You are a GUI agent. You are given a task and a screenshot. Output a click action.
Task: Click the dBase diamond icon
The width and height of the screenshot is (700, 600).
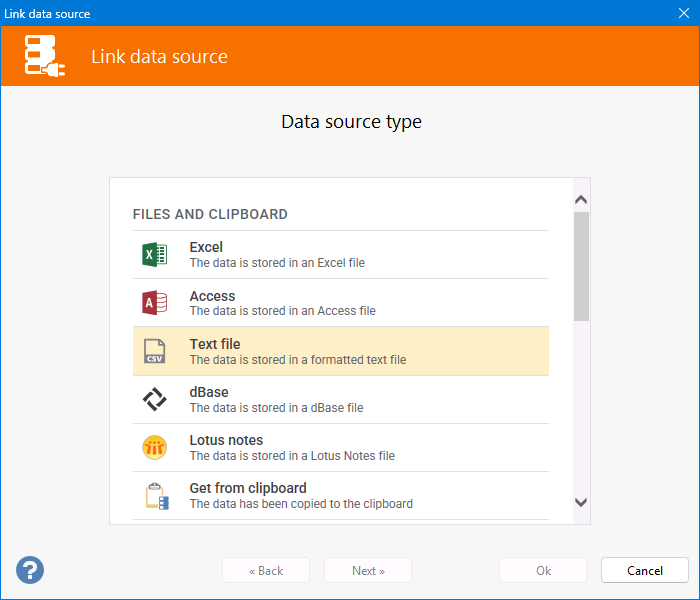tap(154, 399)
